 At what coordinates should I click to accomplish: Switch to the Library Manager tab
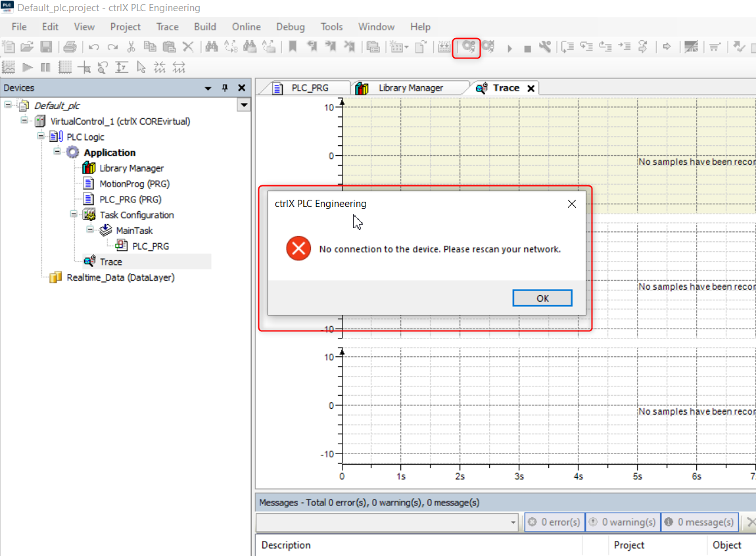[410, 88]
